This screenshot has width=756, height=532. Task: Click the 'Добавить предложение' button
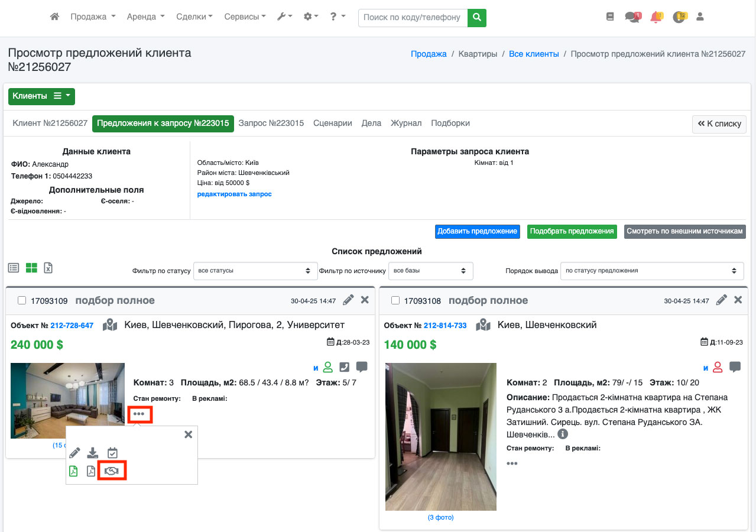(478, 231)
